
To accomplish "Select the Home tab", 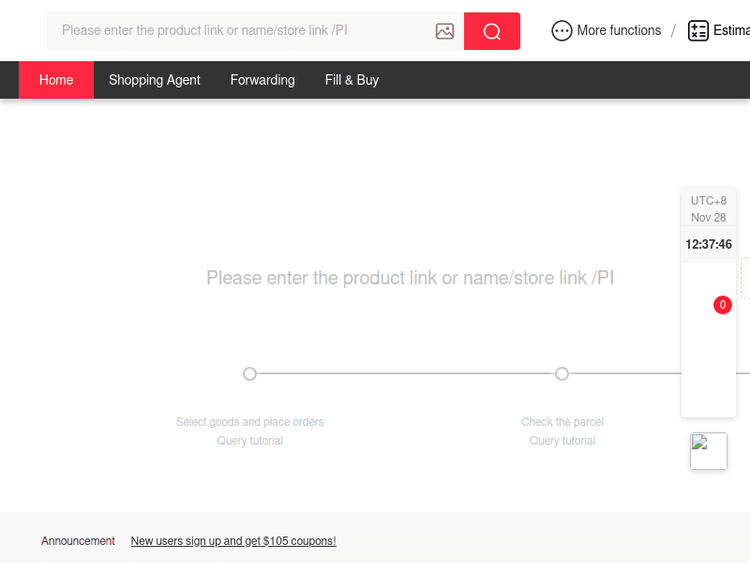I will pos(56,80).
